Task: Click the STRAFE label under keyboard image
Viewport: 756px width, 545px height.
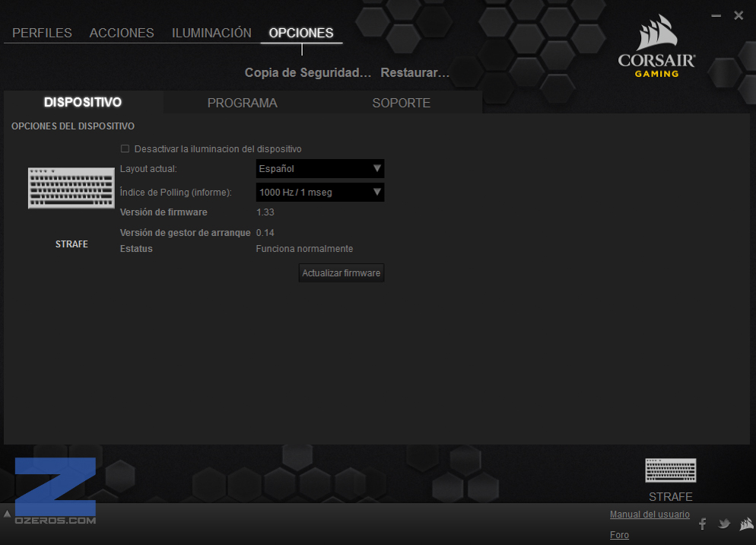Action: 71,244
